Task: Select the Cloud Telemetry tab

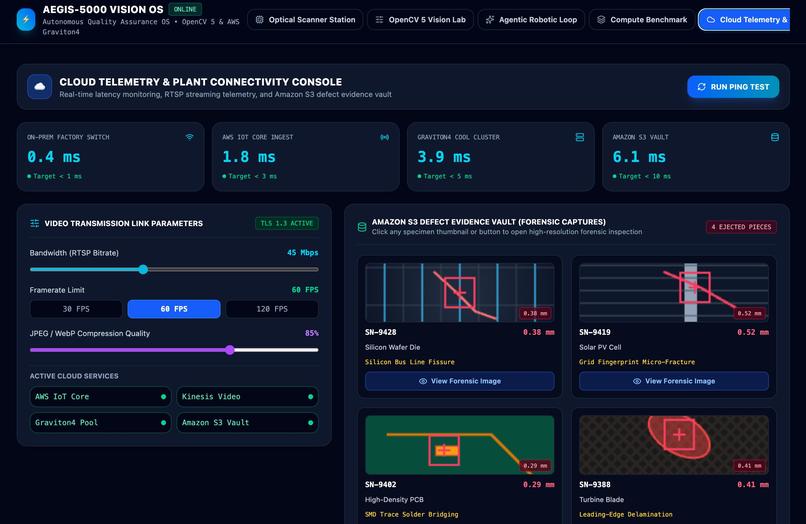Action: [x=744, y=20]
